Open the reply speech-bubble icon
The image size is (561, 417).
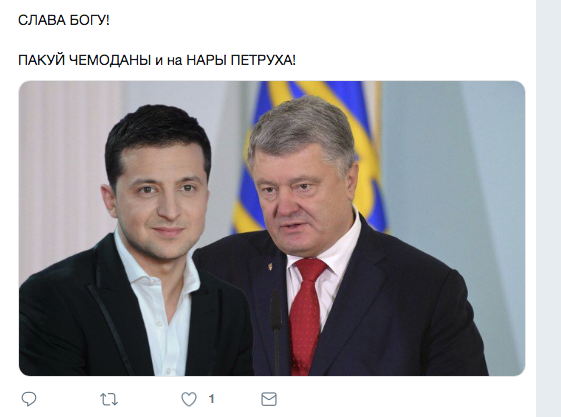tap(29, 399)
